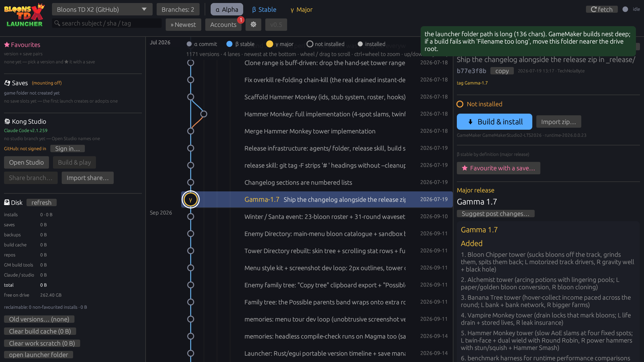Switch to the Alpha channel tab
Screen dimensions: 644x362
point(227,9)
